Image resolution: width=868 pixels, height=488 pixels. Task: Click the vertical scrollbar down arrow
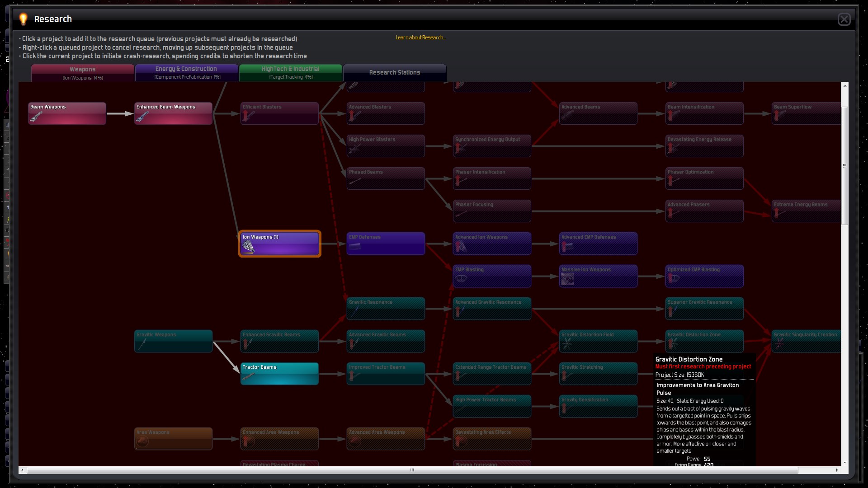(x=844, y=463)
